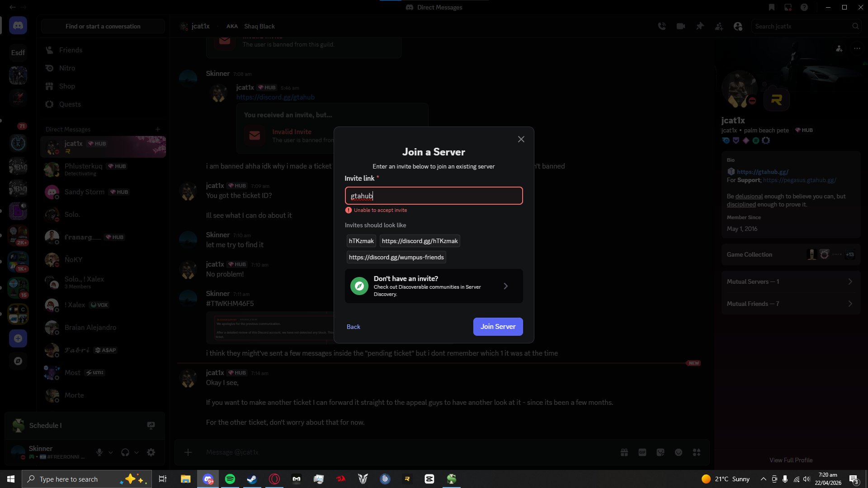
Task: Open the bookmark icon in the title bar
Action: [x=772, y=7]
